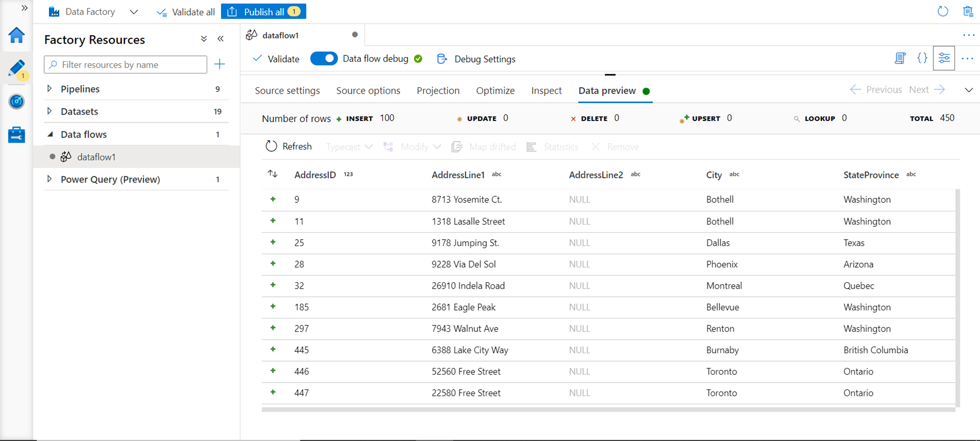
Task: Collapse the configuration panel chevron
Action: [969, 90]
